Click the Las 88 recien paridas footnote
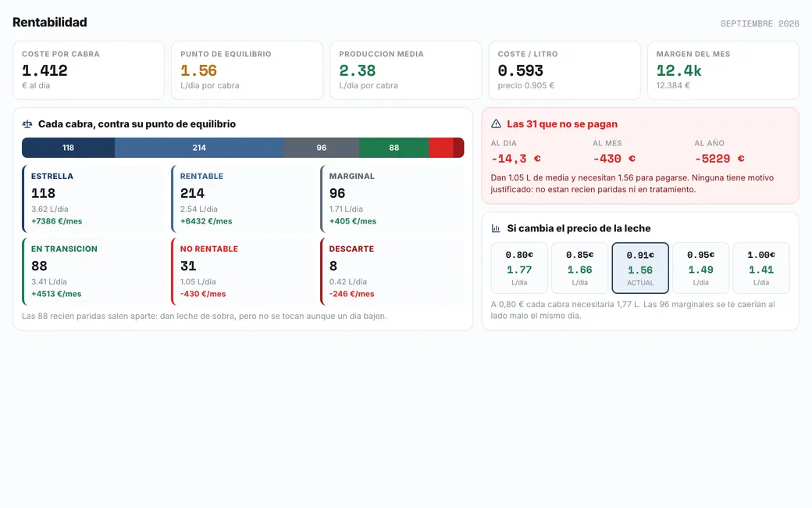This screenshot has height=508, width=812. (204, 316)
